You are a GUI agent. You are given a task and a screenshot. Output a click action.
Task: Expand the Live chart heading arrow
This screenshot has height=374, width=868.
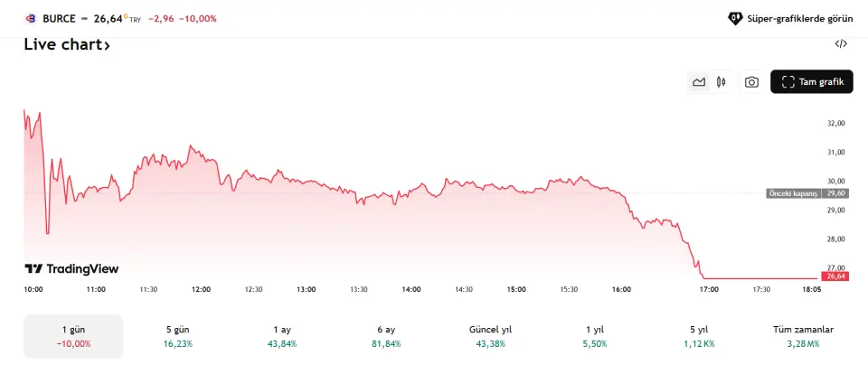[107, 45]
